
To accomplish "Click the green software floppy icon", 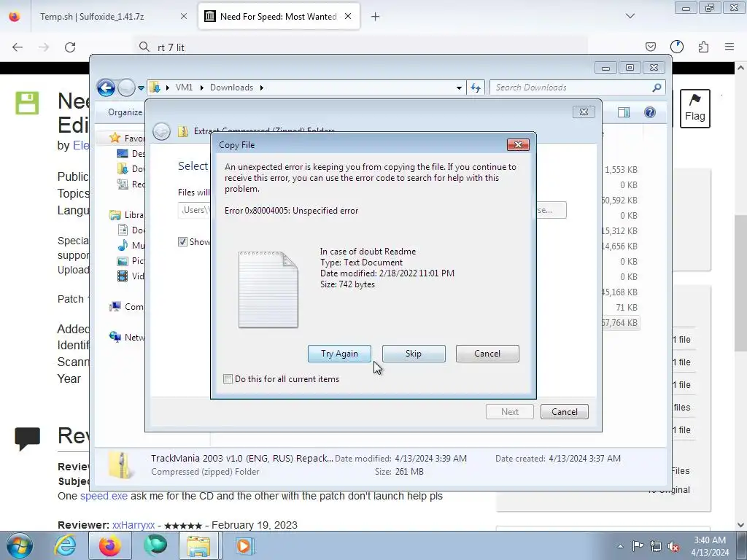I will coord(27,103).
